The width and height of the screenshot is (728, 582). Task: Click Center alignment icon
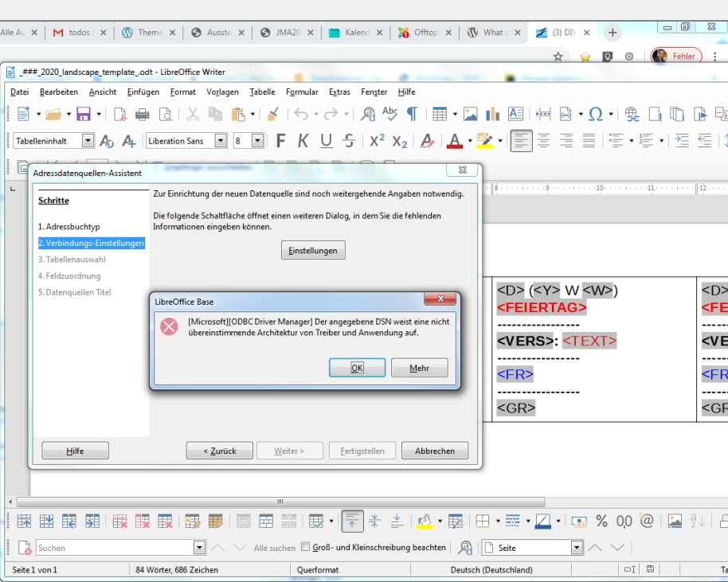tap(544, 141)
